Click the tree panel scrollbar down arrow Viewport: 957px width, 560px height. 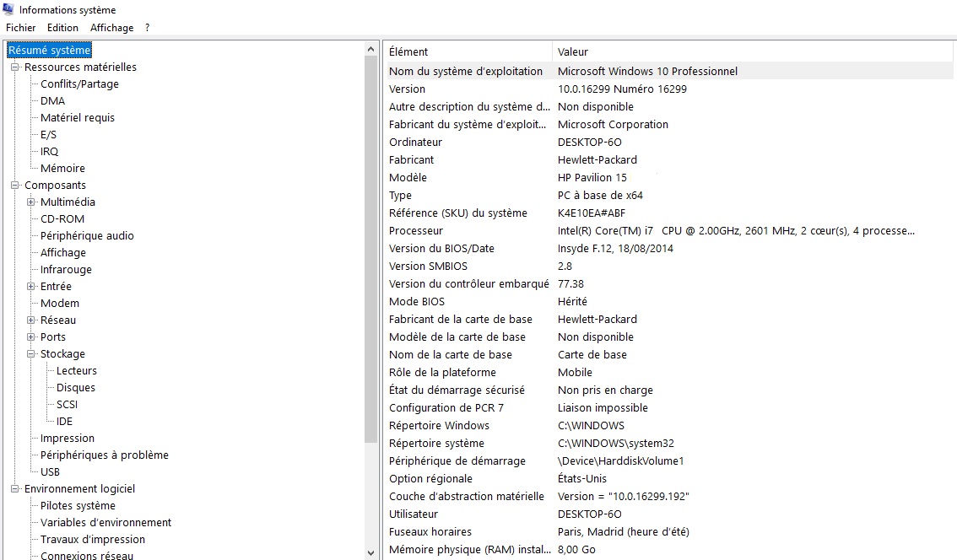pyautogui.click(x=371, y=552)
